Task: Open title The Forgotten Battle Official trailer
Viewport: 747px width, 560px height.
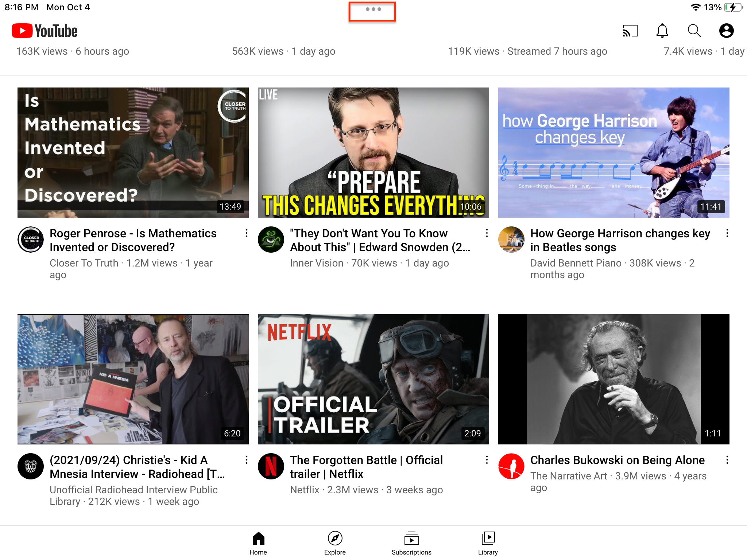Action: tap(367, 467)
